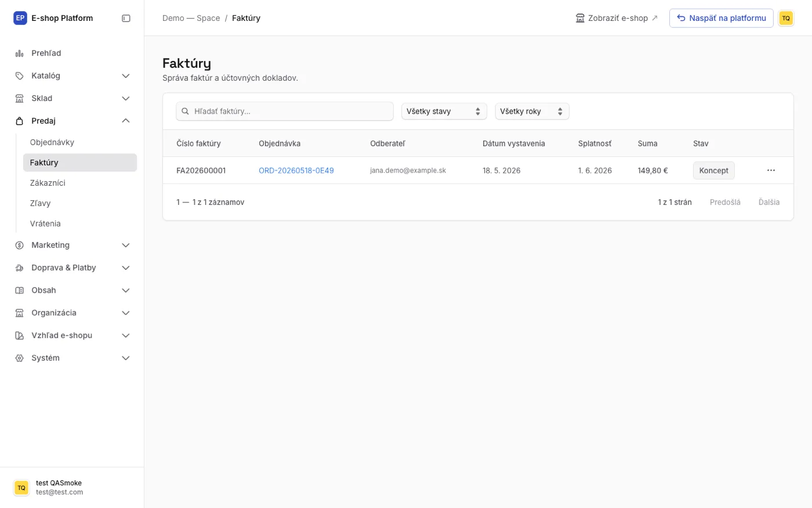812x508 pixels.
Task: Click the Systém gear icon
Action: pyautogui.click(x=19, y=359)
